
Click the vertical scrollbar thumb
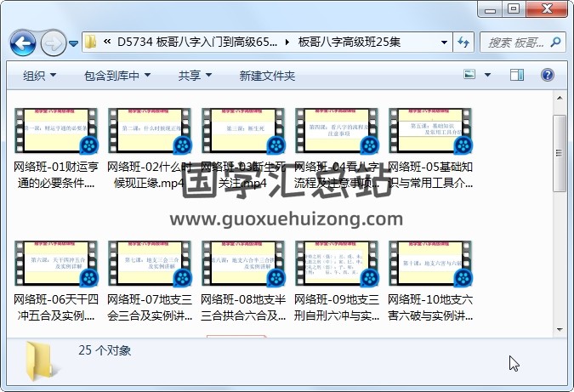(x=560, y=153)
